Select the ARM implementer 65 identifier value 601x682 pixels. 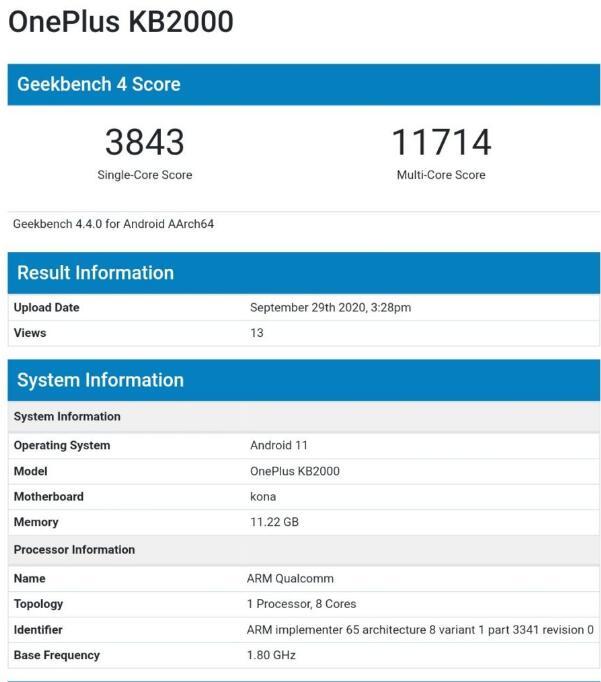(420, 629)
